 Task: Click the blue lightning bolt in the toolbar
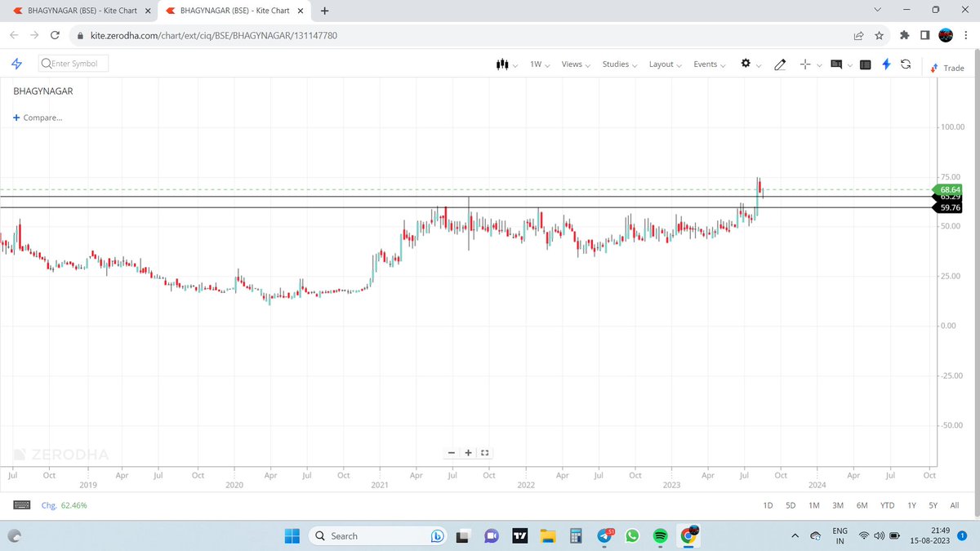(x=886, y=64)
